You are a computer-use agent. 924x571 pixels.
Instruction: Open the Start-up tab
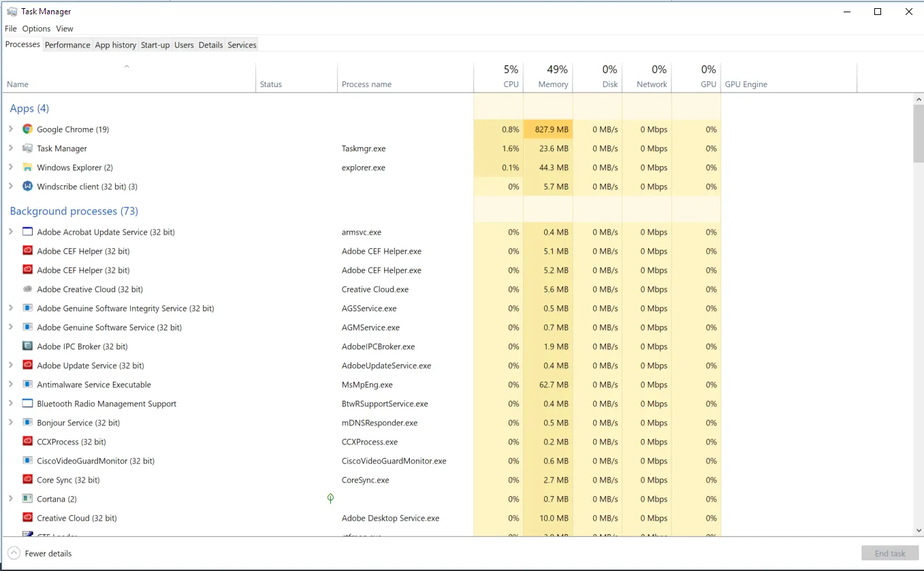[x=155, y=45]
